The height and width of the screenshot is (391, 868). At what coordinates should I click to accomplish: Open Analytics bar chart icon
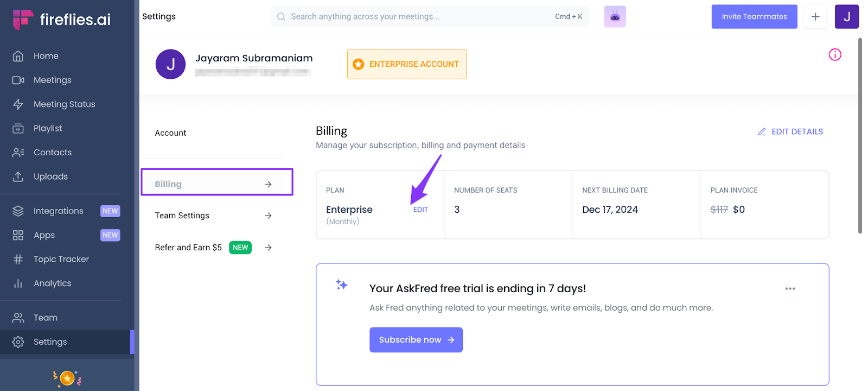click(x=18, y=283)
